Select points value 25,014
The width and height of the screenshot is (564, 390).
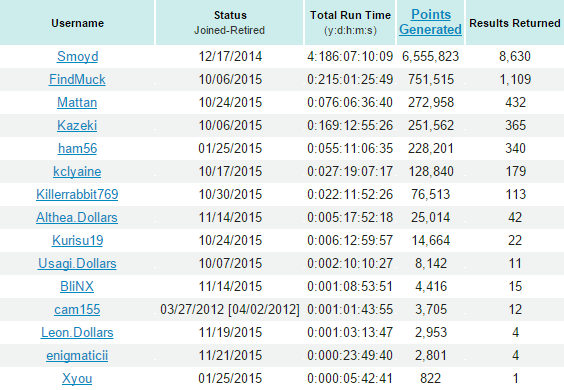431,218
